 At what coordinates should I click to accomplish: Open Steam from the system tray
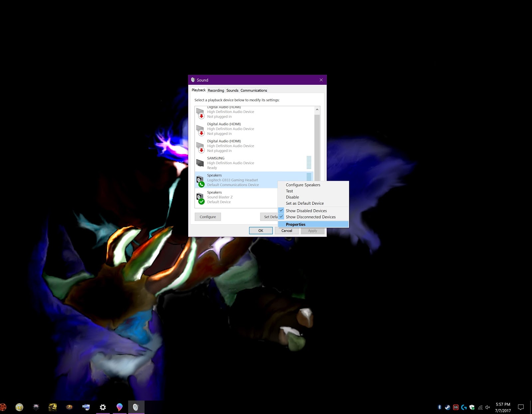point(448,407)
